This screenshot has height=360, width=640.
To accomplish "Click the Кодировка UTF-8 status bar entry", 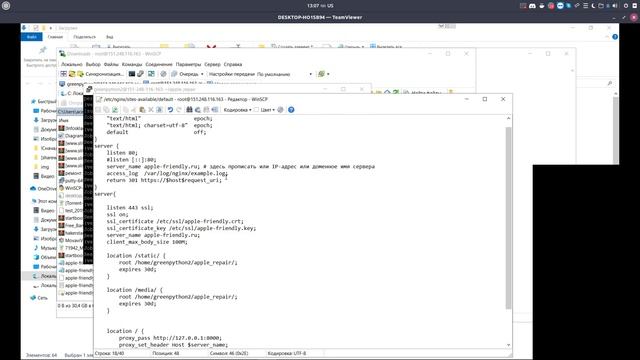I will click(x=287, y=353).
